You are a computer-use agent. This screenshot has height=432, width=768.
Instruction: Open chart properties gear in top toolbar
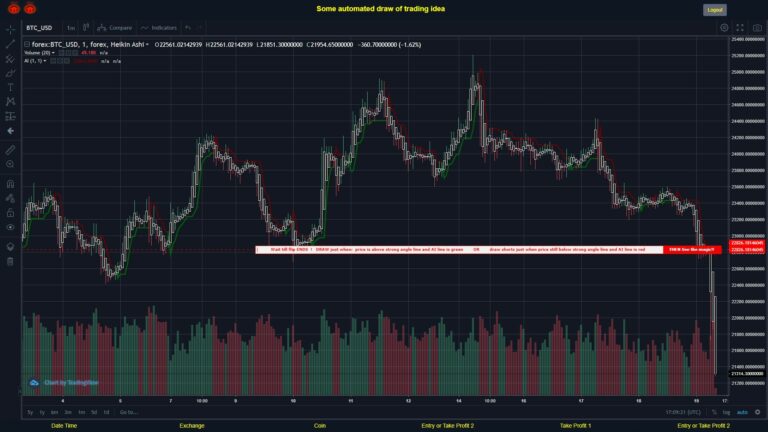[x=724, y=28]
